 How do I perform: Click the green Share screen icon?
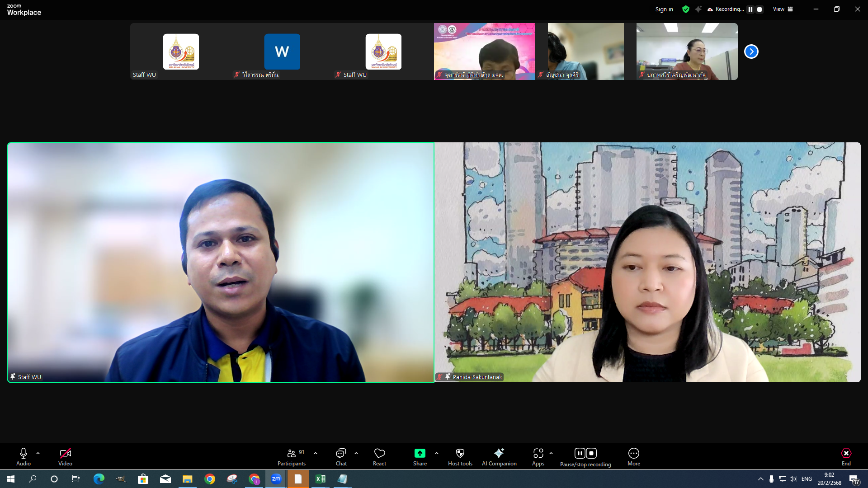click(x=420, y=453)
